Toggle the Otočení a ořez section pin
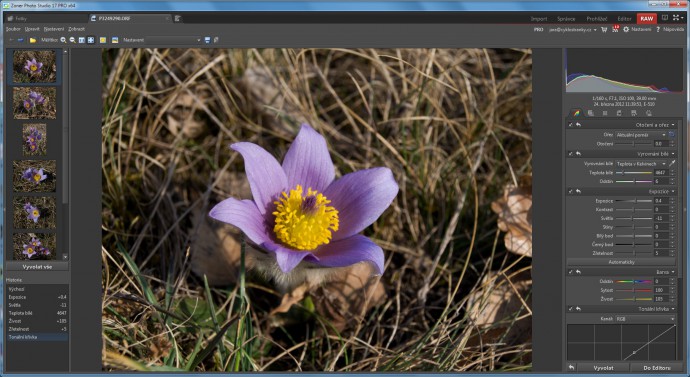690x377 pixels. 571,125
